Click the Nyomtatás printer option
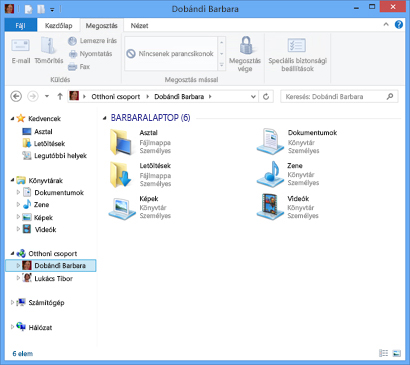Image resolution: width=410 pixels, height=365 pixels. [x=90, y=54]
